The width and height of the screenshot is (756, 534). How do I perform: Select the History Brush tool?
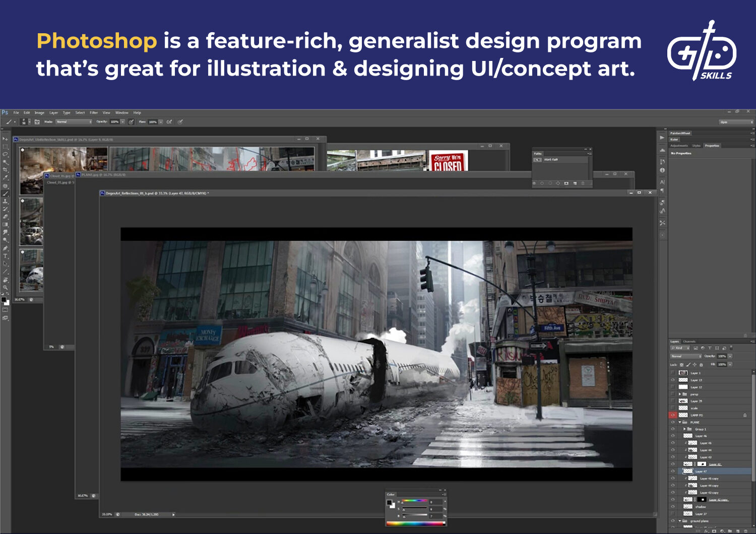5,209
